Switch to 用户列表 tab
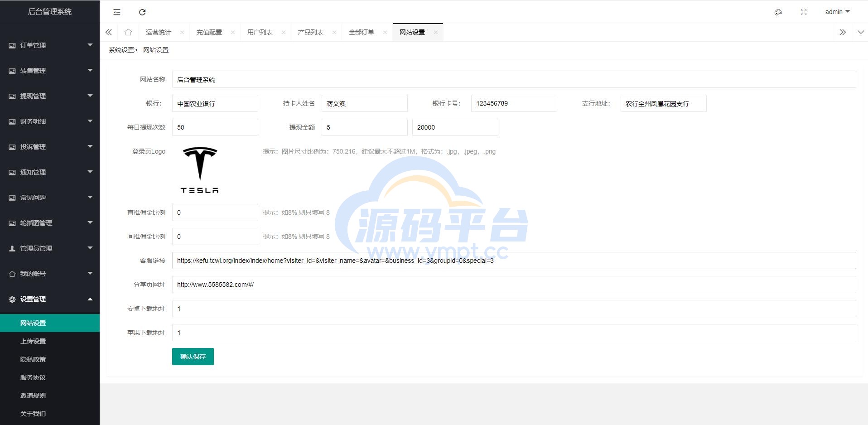The image size is (868, 425). [260, 32]
